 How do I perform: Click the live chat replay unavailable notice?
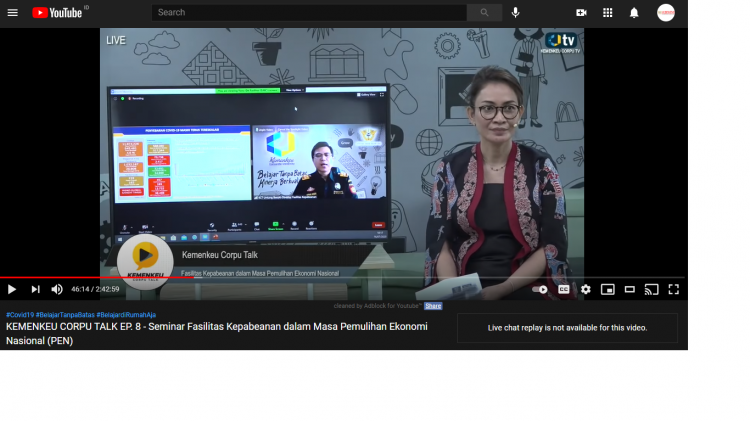pos(567,328)
